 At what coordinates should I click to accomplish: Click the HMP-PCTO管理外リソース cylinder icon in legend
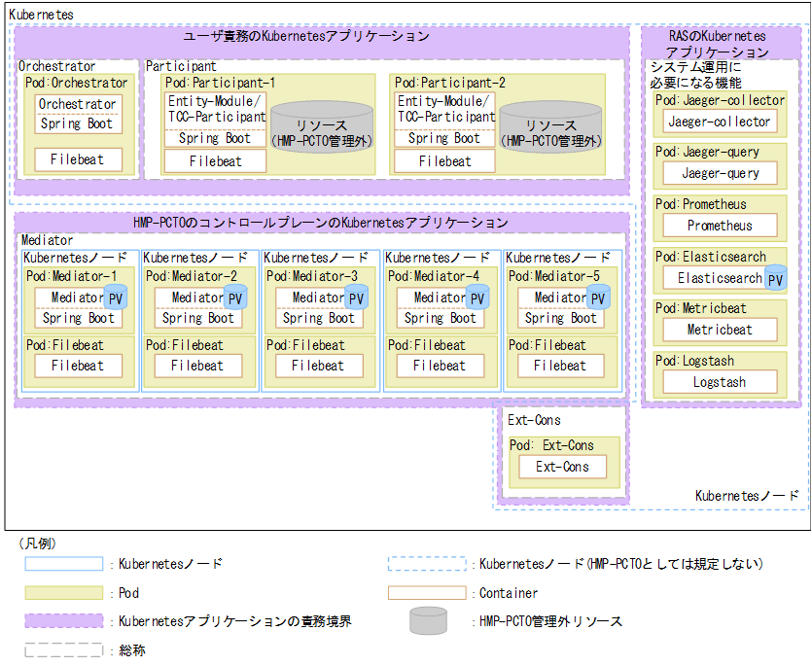428,620
